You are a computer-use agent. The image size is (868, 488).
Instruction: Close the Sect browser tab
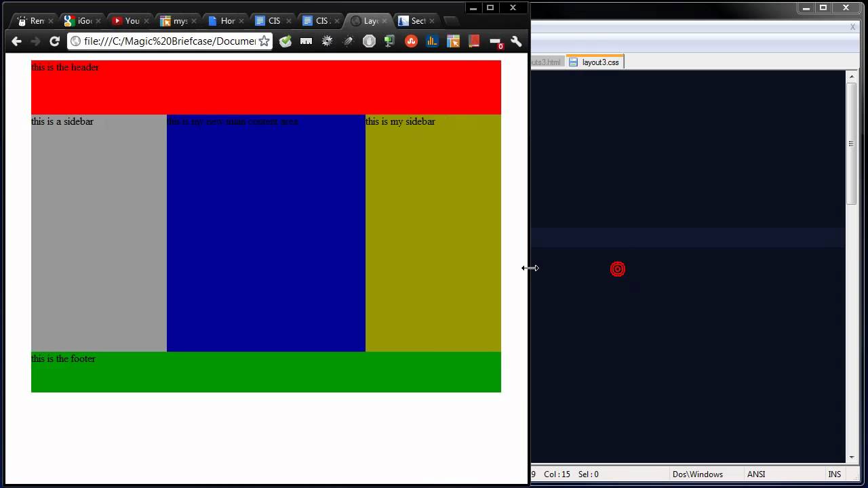pos(432,21)
